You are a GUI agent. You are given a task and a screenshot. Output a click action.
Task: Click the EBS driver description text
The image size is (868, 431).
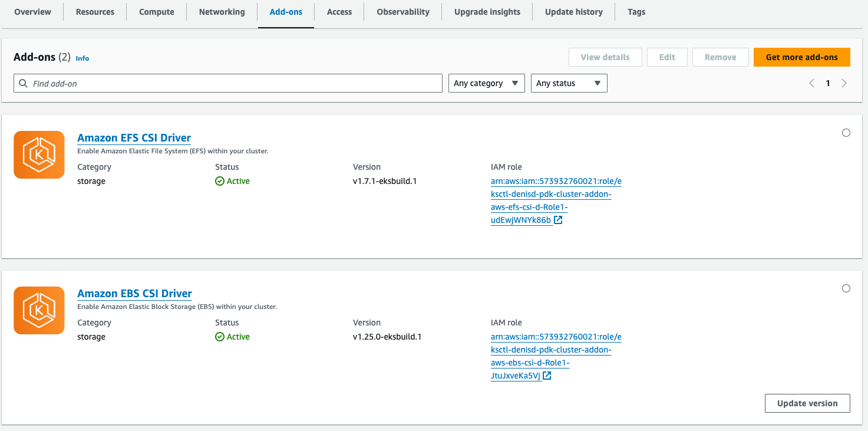click(x=177, y=307)
